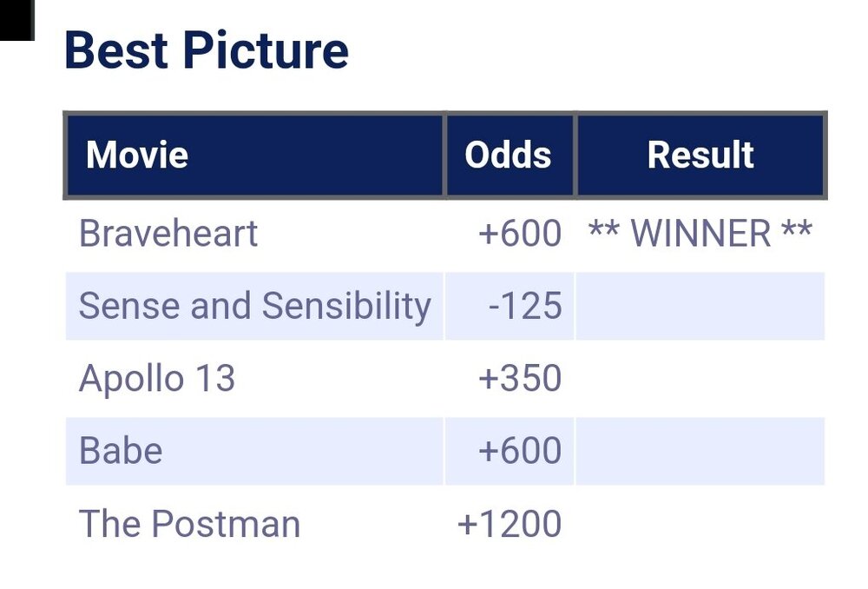
Task: Click the Best Picture heading
Action: coord(207,50)
